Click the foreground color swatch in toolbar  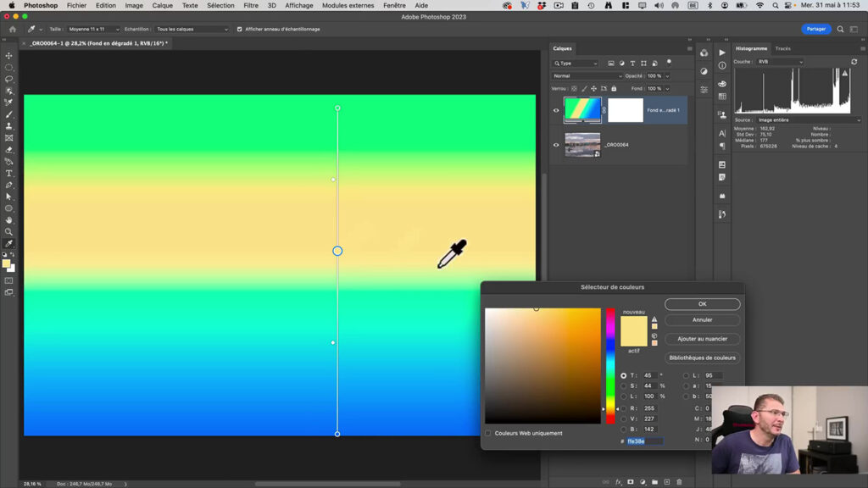click(6, 264)
